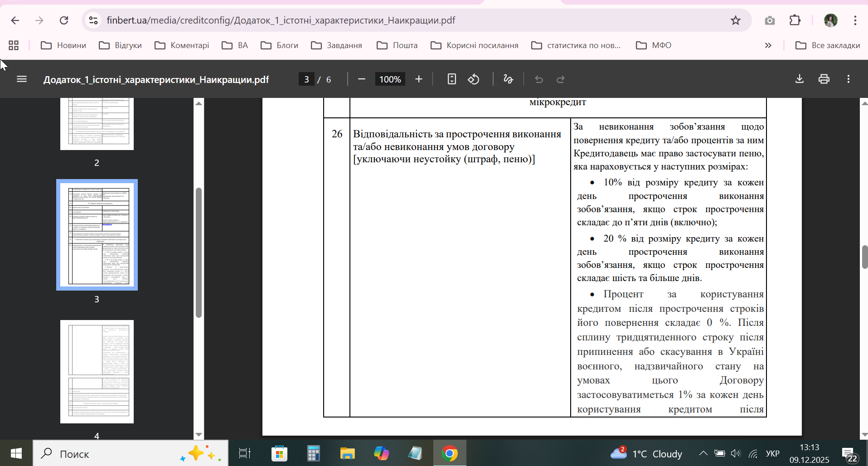Viewport: 868px width, 466px height.
Task: Open the weather widget showing 1°C Cloudy
Action: 646,453
